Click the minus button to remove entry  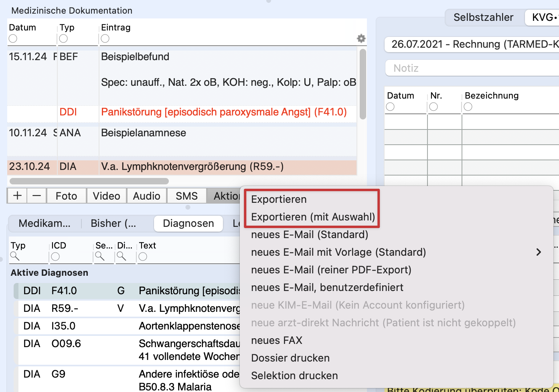(x=36, y=196)
